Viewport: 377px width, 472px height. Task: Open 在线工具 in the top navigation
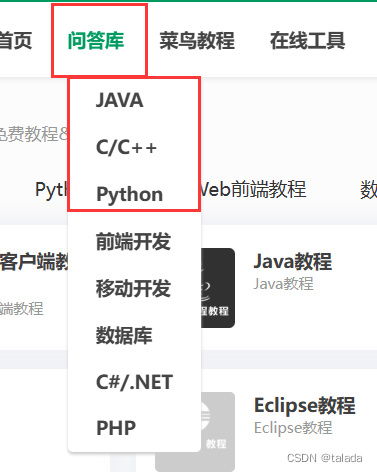(307, 41)
